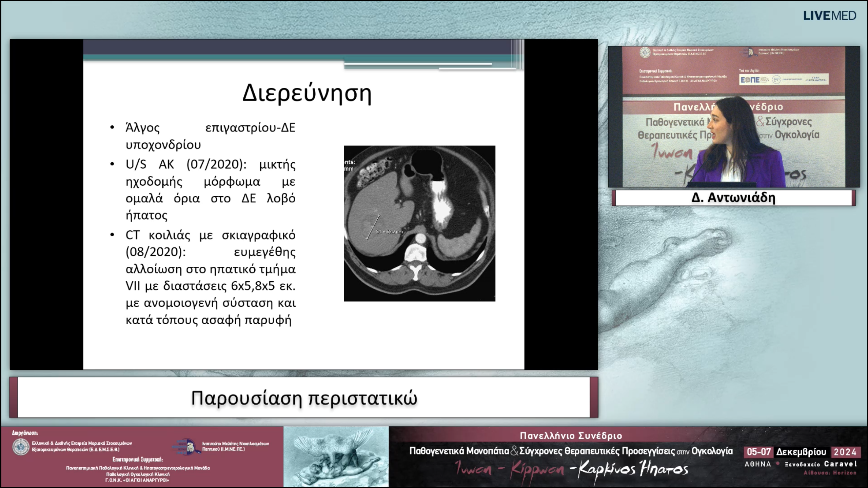868x488 pixels.
Task: Click the Ι.Μ.ΝΕ.ΠΕ. institute logo
Action: (x=185, y=446)
